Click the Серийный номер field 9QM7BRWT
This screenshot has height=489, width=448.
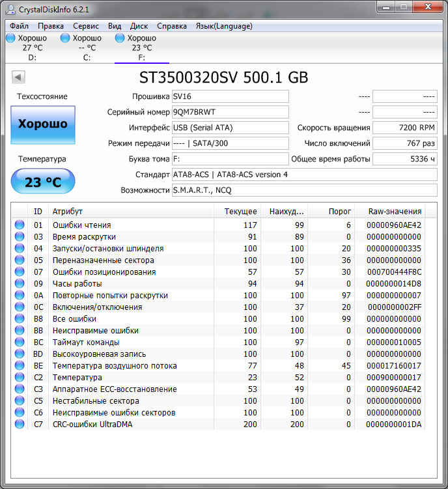pyautogui.click(x=231, y=112)
